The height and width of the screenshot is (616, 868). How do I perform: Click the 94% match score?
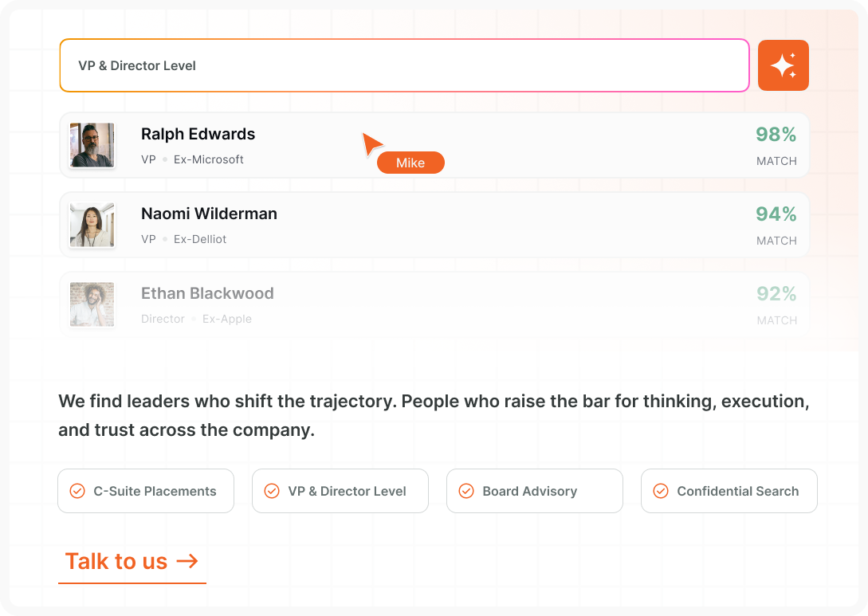click(776, 214)
